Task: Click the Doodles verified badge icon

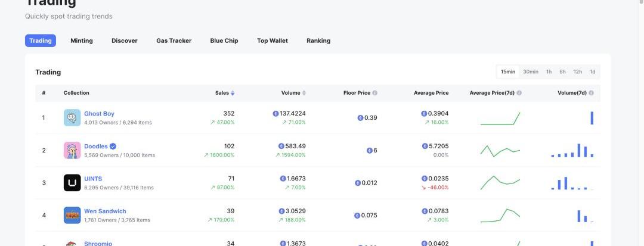Action: coord(113,147)
